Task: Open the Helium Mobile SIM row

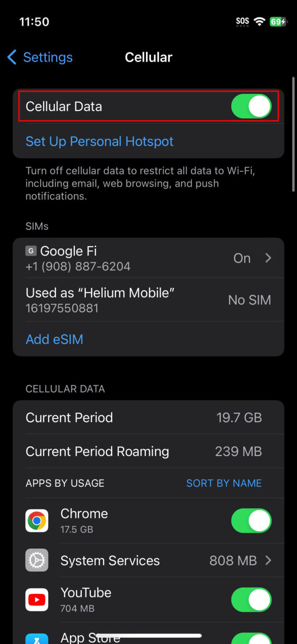Action: (x=148, y=300)
